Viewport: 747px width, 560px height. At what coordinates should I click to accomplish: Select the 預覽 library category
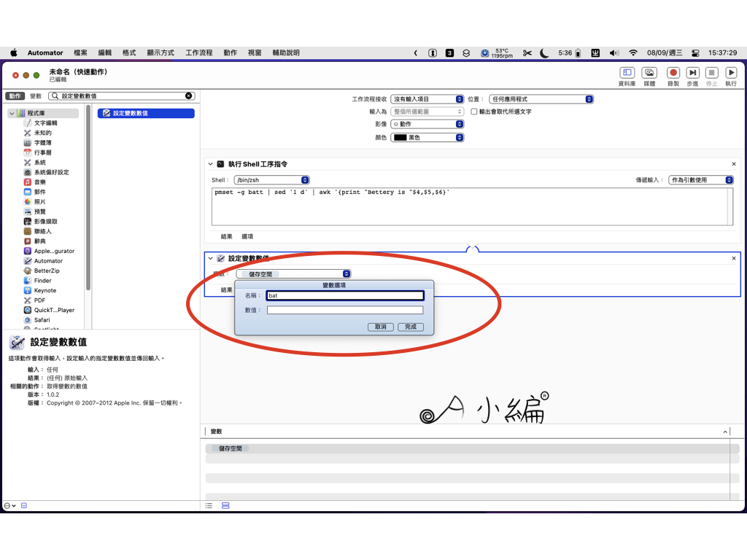pyautogui.click(x=39, y=212)
